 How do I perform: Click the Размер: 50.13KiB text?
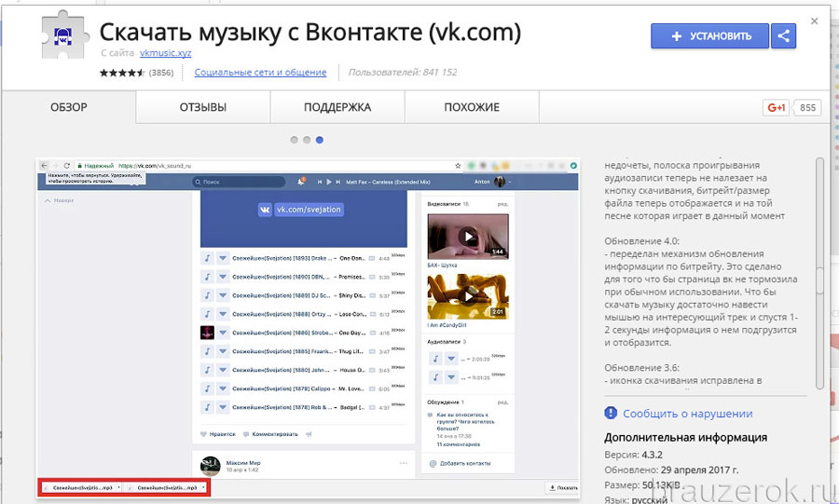642,484
